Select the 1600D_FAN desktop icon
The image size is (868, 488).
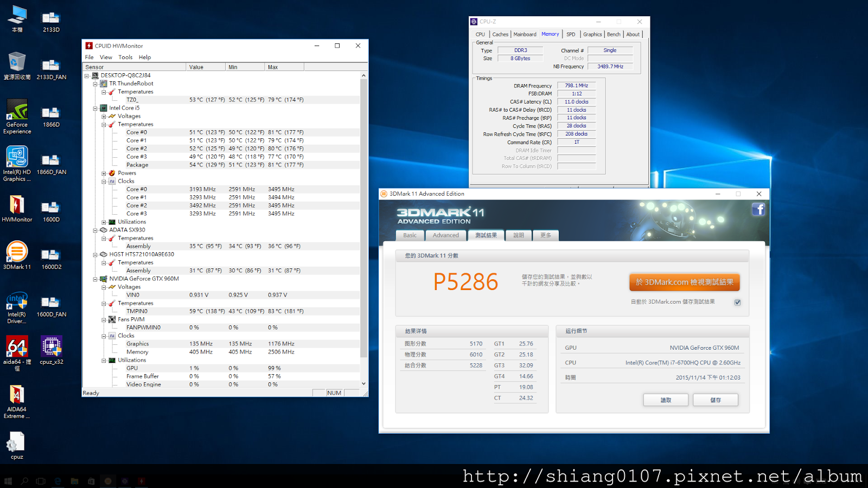52,306
